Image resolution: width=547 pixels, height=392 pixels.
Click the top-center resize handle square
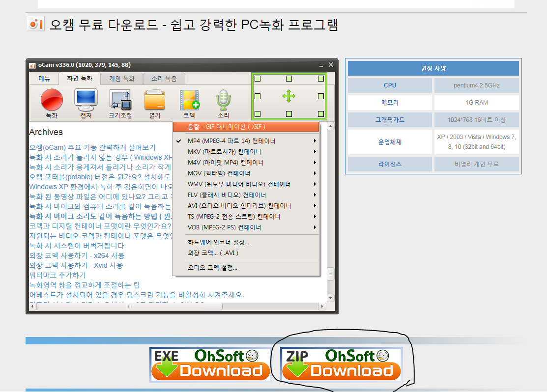click(289, 79)
